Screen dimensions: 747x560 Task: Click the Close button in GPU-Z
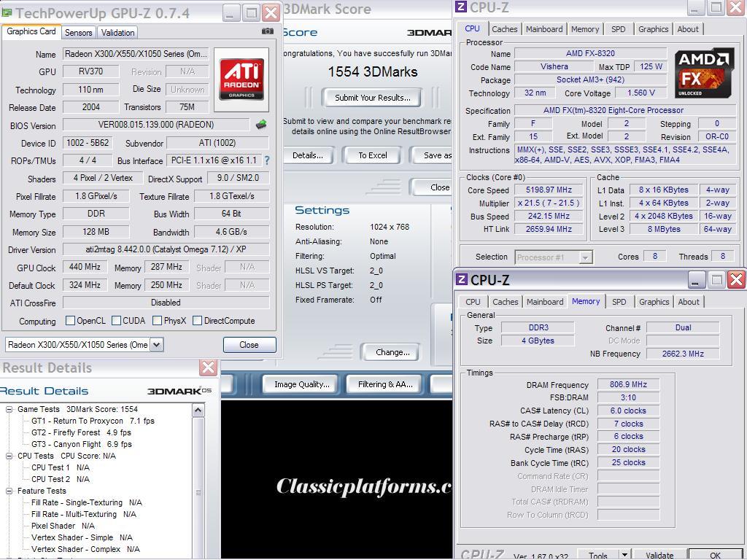pos(249,345)
